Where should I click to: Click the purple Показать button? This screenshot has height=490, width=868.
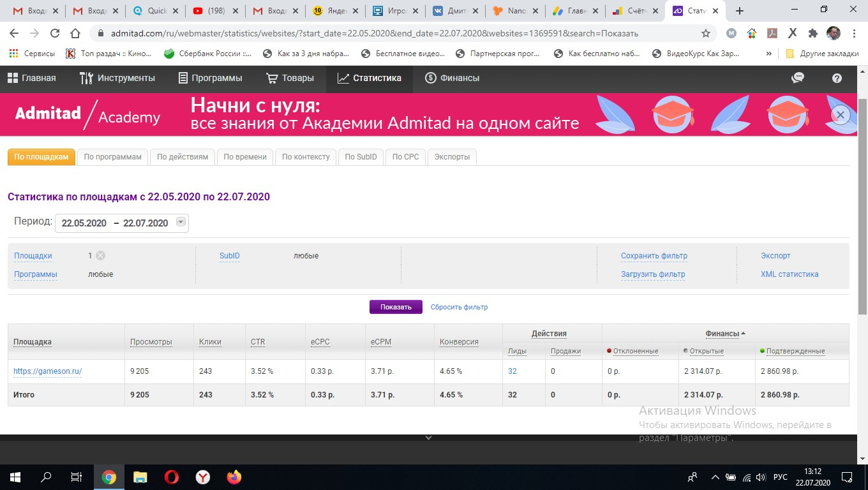[396, 307]
